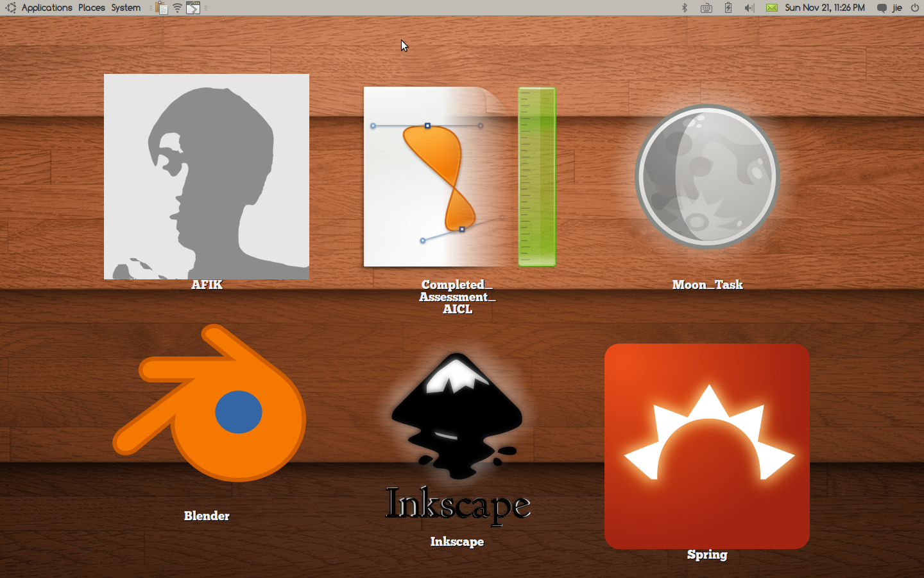Click the Ubuntu logo in top panel
This screenshot has width=924, height=578.
(11, 8)
